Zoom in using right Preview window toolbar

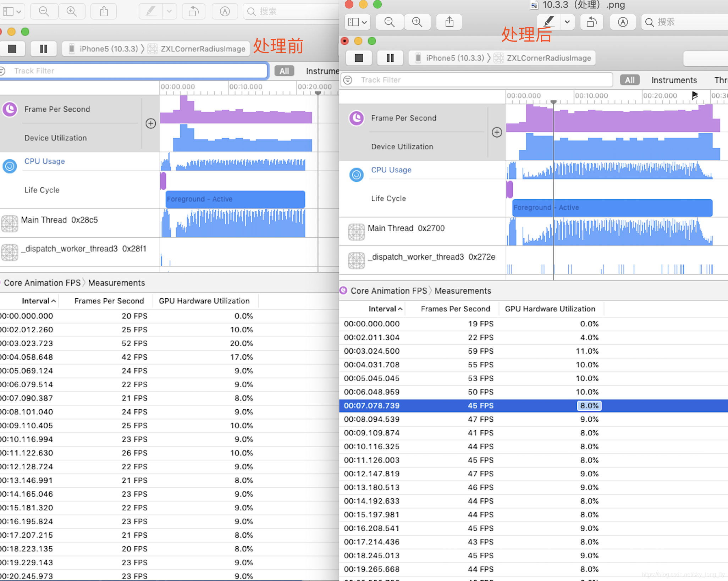tap(417, 22)
